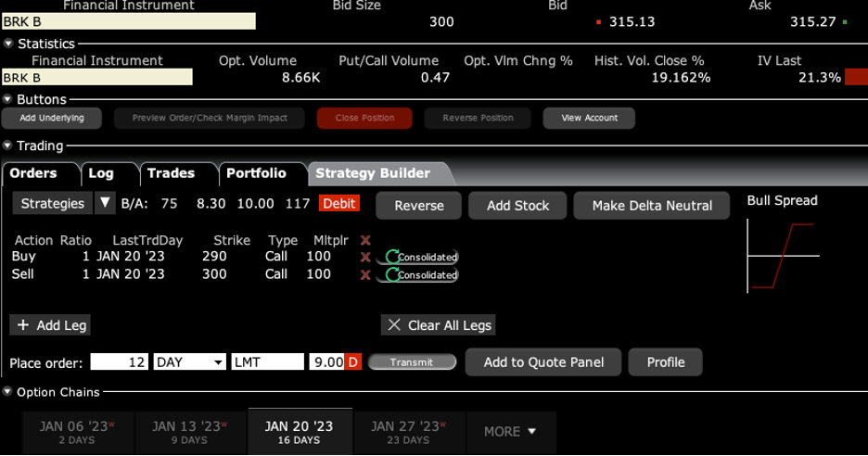The image size is (868, 456).
Task: Click the red IV Last bar indicator
Action: pyautogui.click(x=856, y=78)
